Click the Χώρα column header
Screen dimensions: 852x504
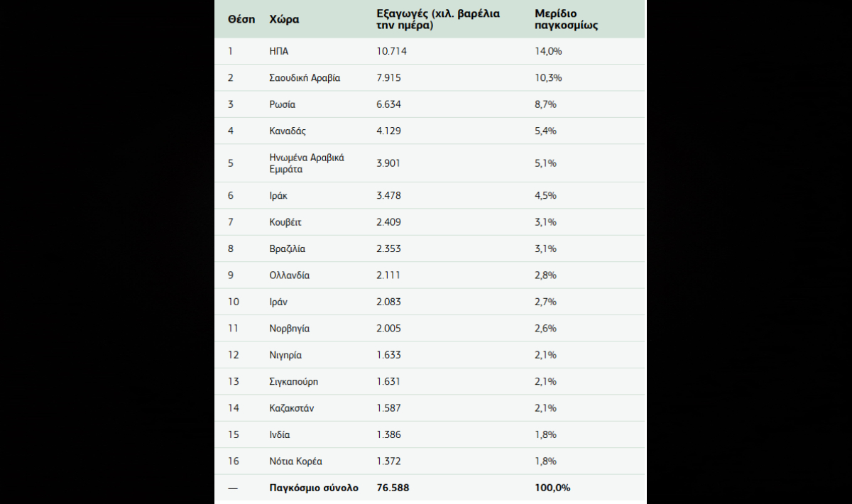[284, 19]
